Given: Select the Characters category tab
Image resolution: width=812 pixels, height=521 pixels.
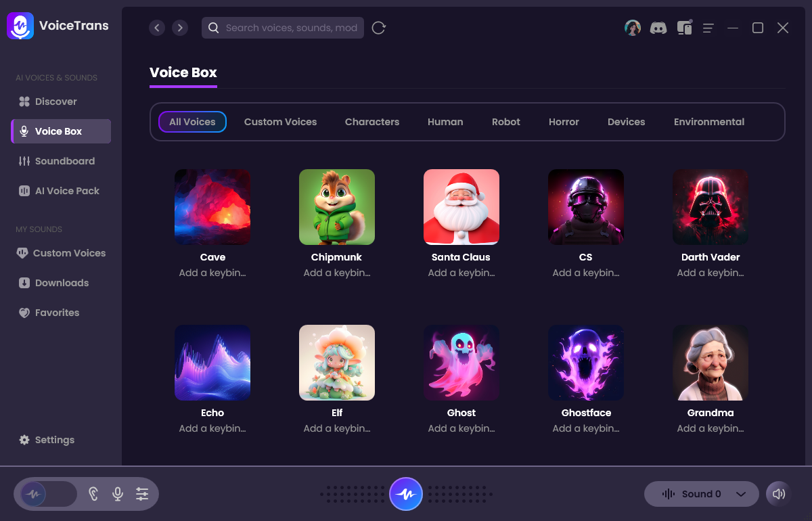Looking at the screenshot, I should point(371,122).
